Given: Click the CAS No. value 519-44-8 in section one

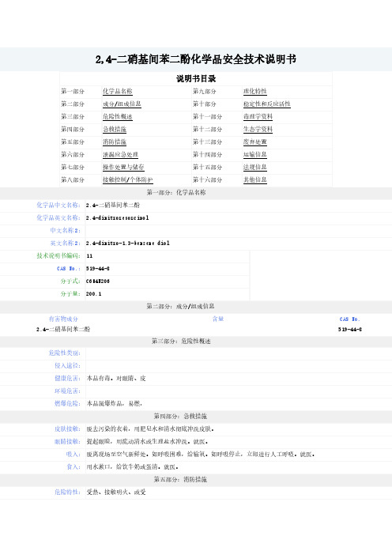Looking at the screenshot, I should tap(98, 269).
